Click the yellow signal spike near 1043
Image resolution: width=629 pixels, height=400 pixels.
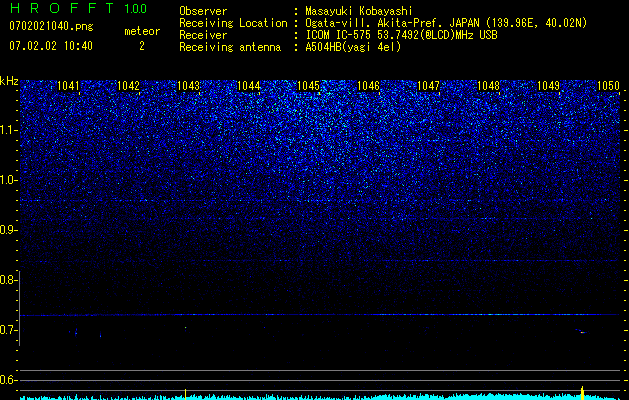point(185,394)
